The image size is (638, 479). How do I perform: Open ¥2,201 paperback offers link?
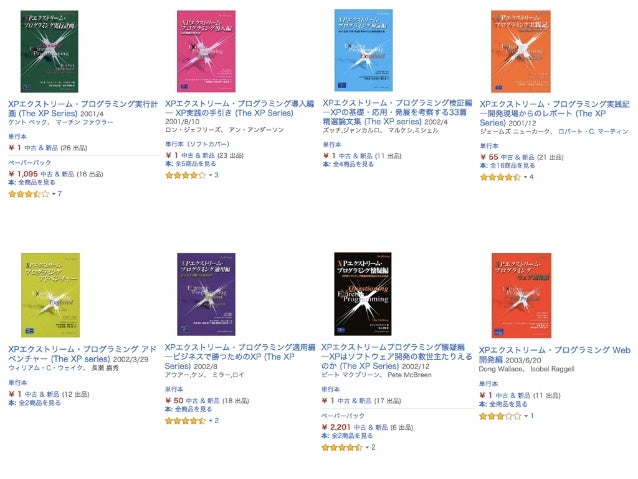coord(367,427)
